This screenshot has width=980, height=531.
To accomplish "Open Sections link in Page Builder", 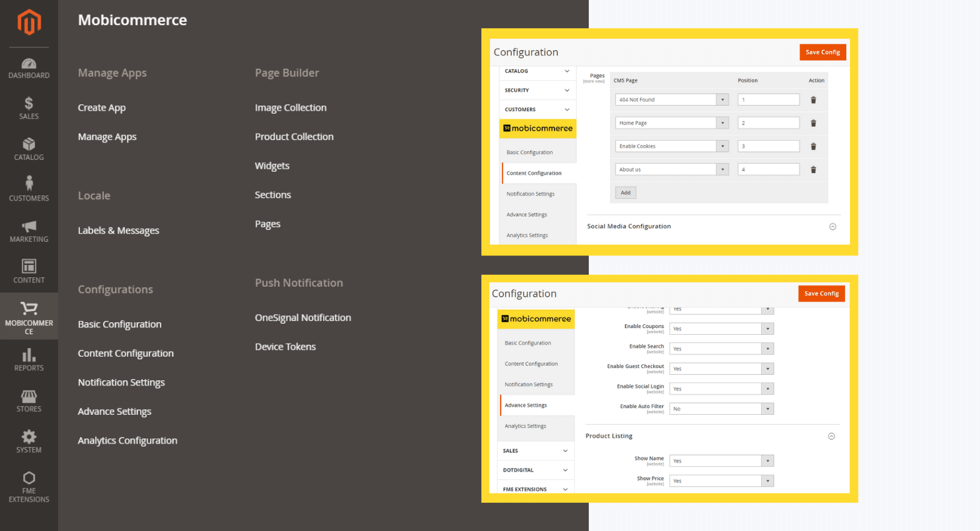I will pos(273,195).
